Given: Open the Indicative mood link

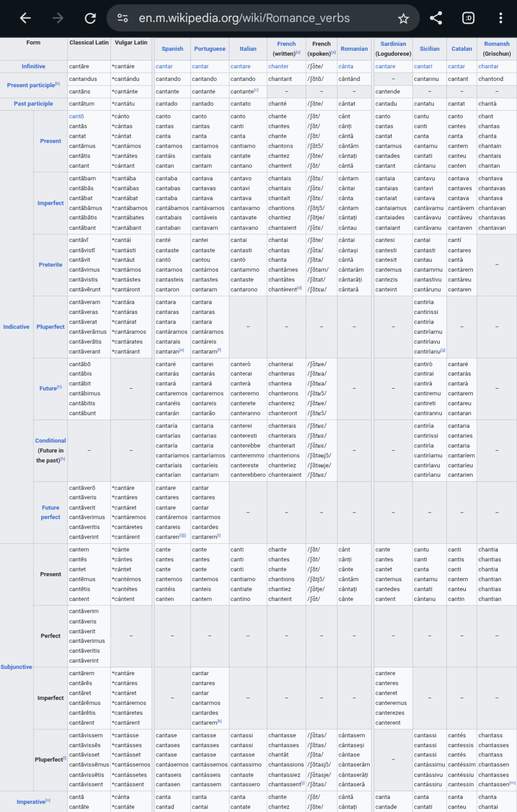Looking at the screenshot, I should coord(16,327).
